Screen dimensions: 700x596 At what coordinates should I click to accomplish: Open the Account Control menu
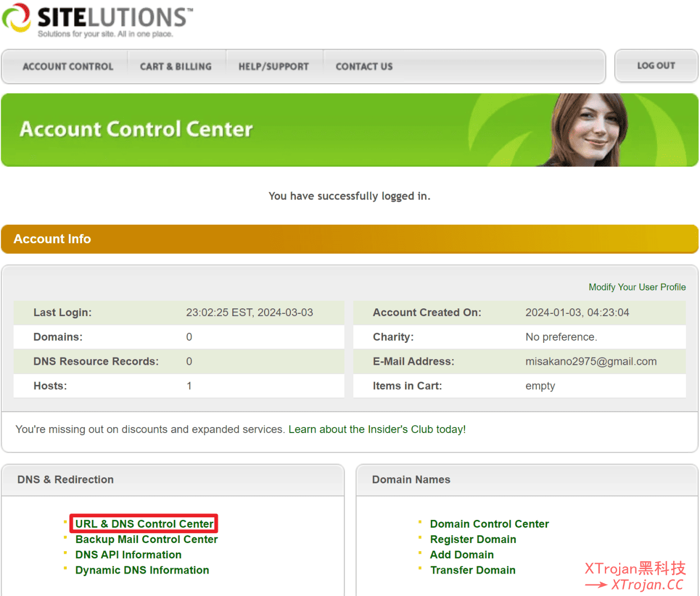click(68, 67)
